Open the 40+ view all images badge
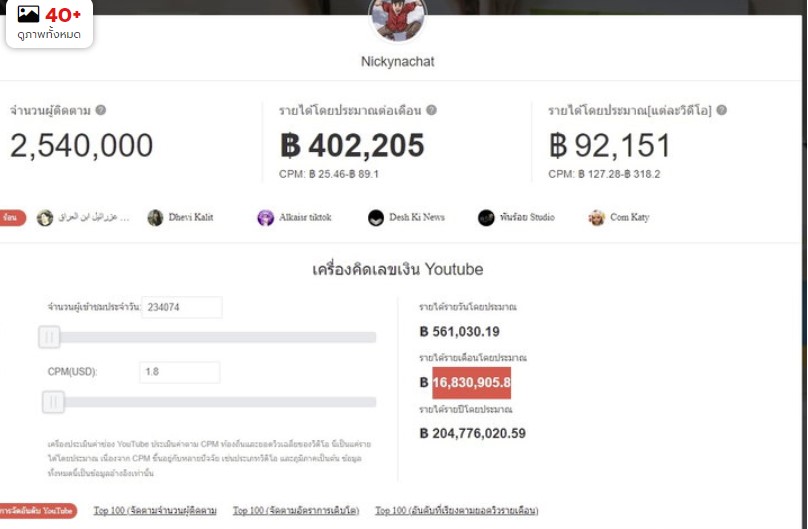 pyautogui.click(x=49, y=23)
